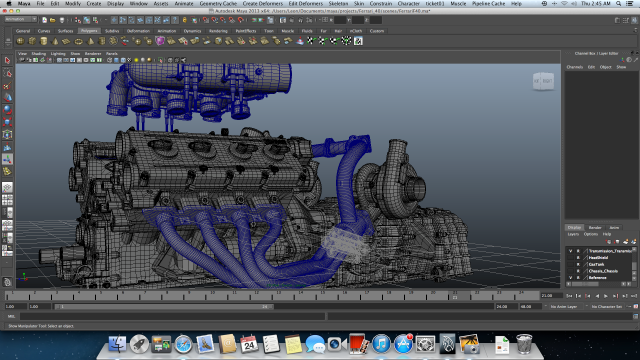Screen dimensions: 640x360
Task: Open the viewport Panels menu
Action: tap(112, 53)
